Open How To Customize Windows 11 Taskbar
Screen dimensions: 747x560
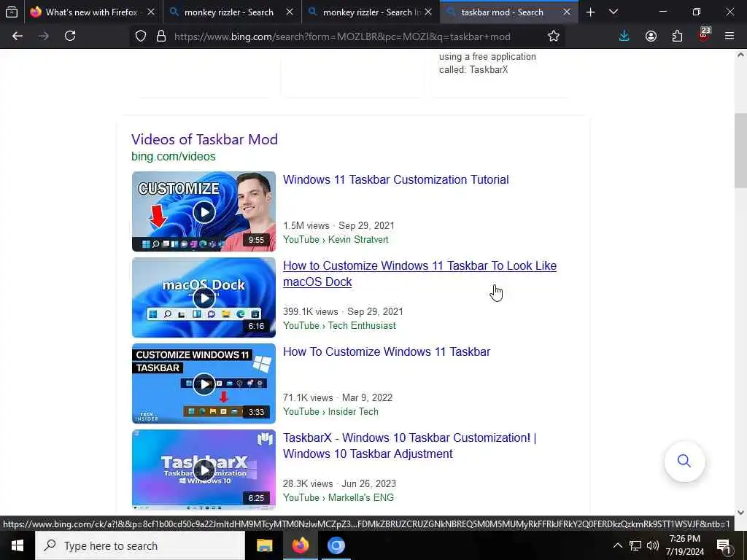pos(387,351)
